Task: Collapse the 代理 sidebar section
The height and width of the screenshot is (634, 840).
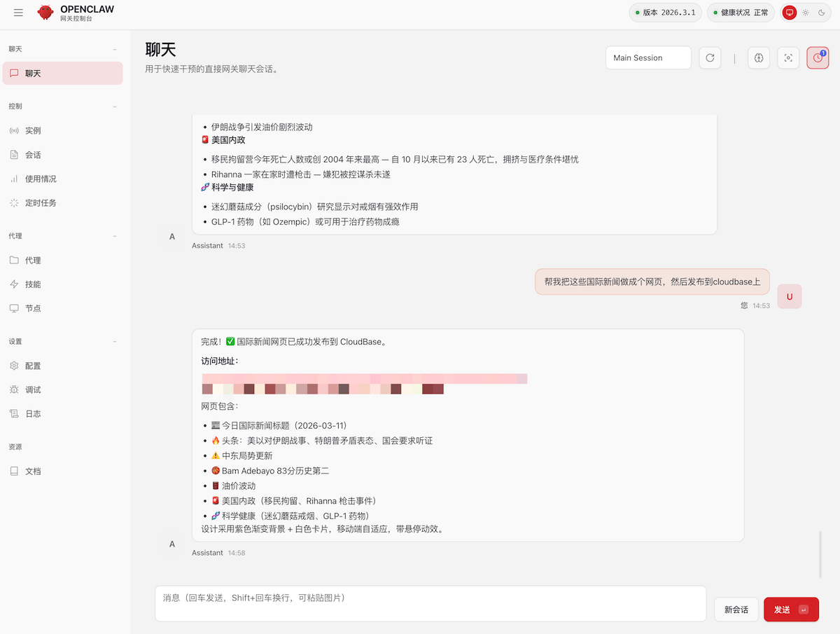Action: click(x=115, y=236)
